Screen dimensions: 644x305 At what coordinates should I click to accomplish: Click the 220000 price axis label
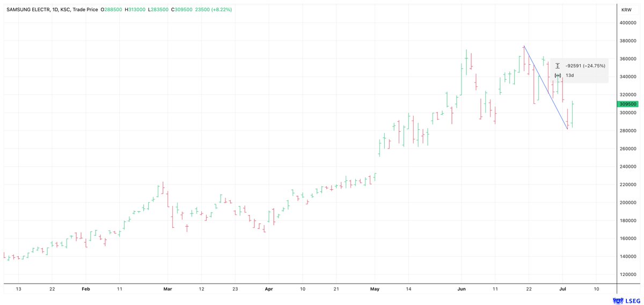click(x=627, y=185)
